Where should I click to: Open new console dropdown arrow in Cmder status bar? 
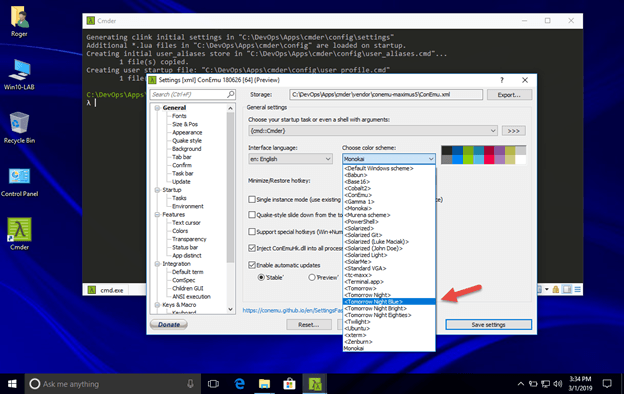point(547,289)
